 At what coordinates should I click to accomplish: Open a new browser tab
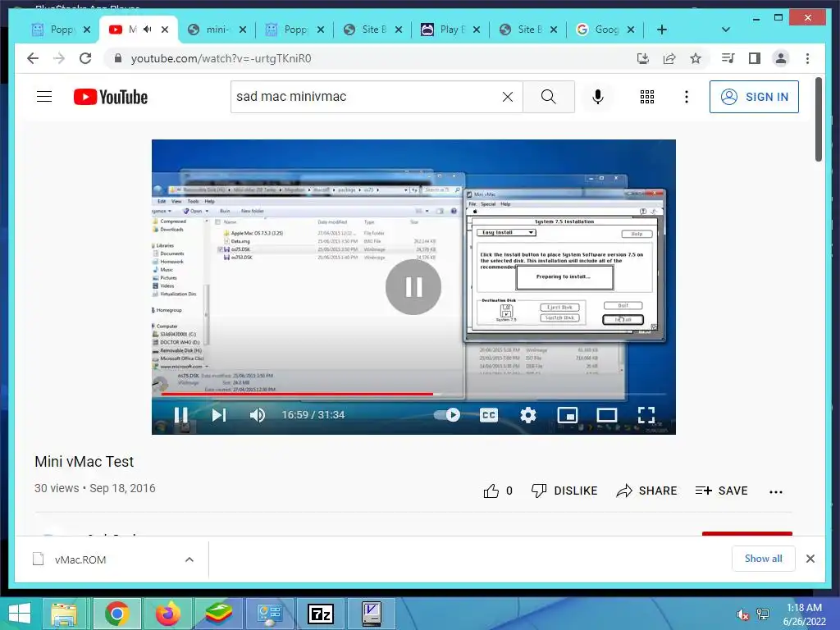pyautogui.click(x=662, y=30)
